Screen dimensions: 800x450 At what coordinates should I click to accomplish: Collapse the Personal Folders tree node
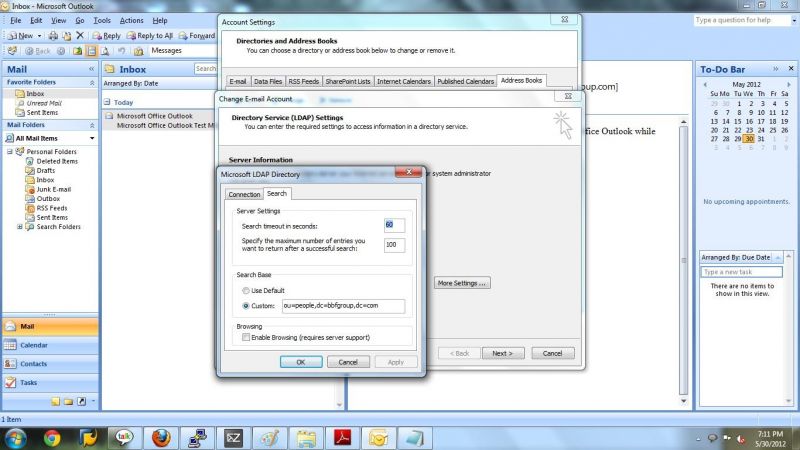[10, 152]
